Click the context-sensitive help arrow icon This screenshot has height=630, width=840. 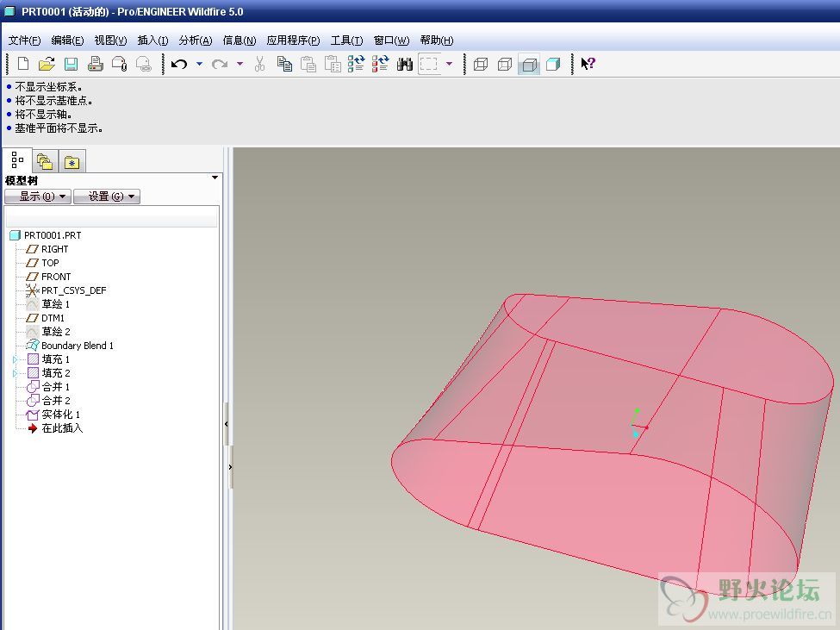[588, 64]
